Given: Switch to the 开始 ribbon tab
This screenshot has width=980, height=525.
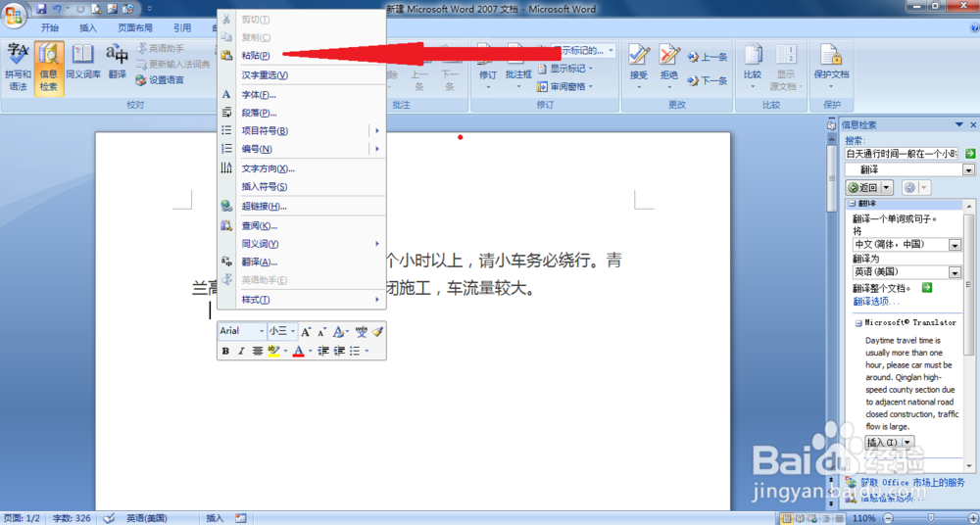Looking at the screenshot, I should point(50,27).
